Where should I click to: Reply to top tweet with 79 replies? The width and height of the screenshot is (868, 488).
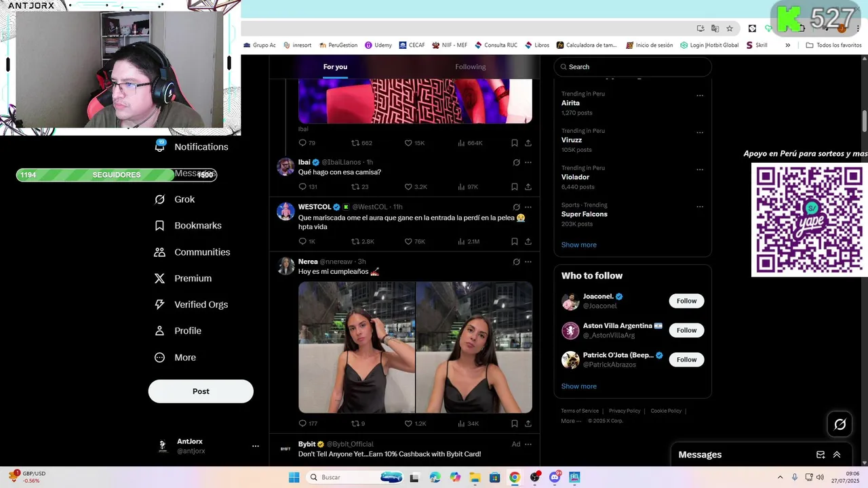pos(302,143)
